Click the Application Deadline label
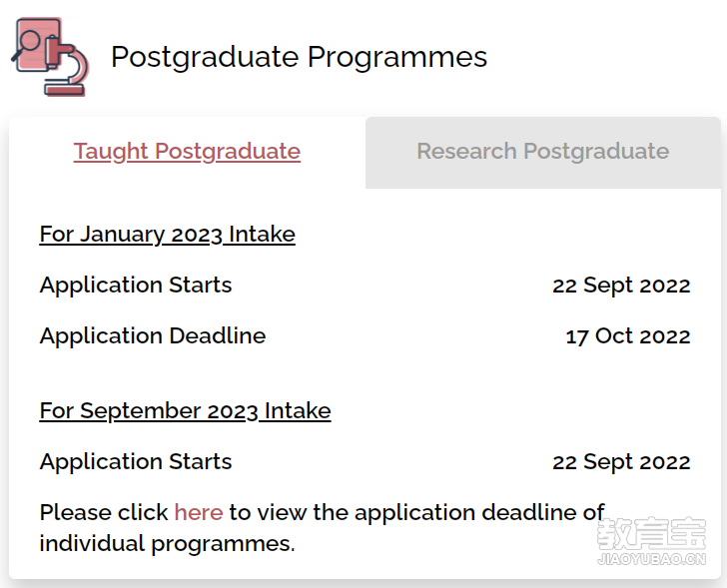 click(153, 336)
